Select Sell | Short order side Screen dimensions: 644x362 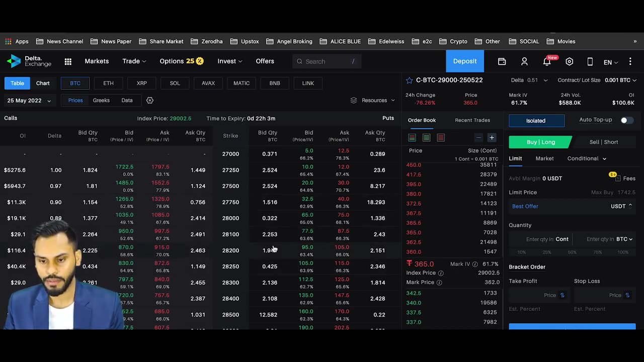(x=604, y=142)
